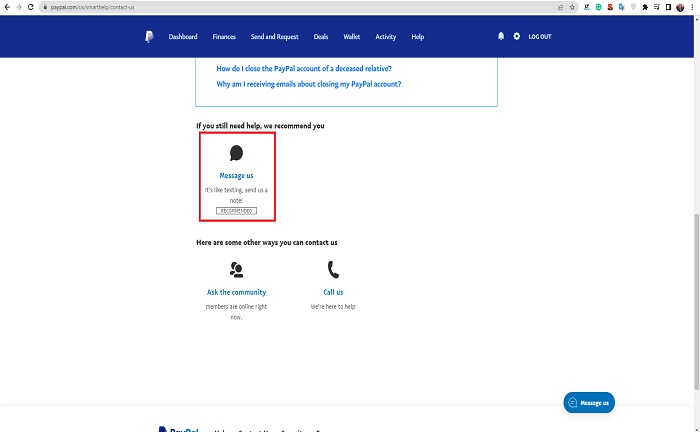Open account settings gear icon
The width and height of the screenshot is (700, 432).
point(517,36)
